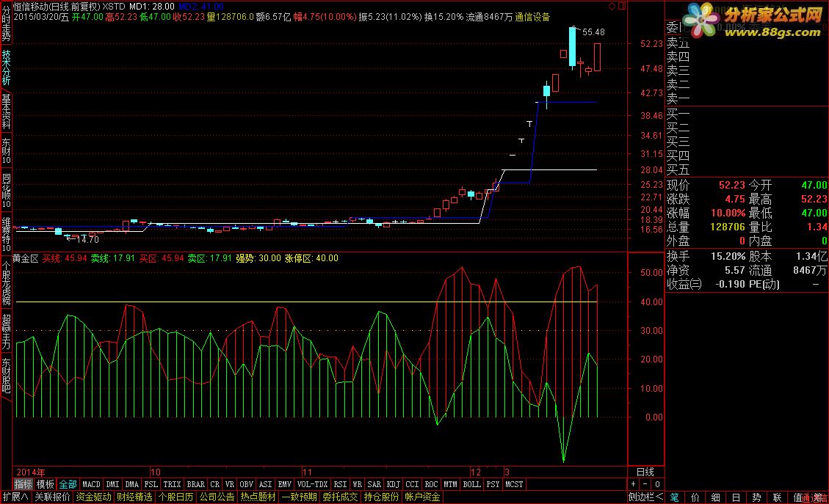
Task: Open the 日线 period selector
Action: point(645,472)
